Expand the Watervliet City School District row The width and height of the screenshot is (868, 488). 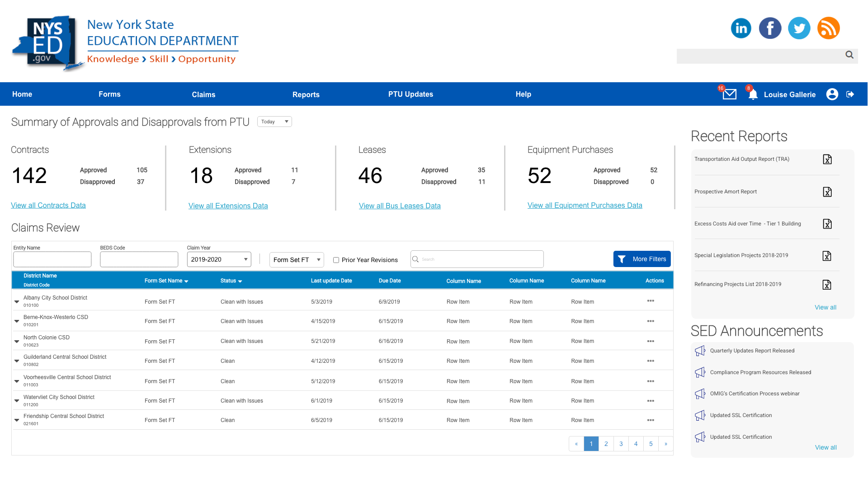click(x=17, y=400)
